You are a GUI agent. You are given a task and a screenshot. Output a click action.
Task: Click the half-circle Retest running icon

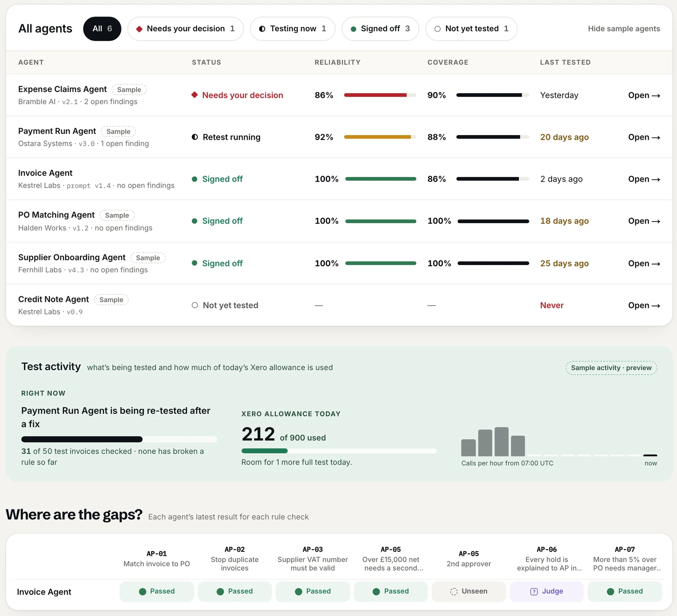tap(195, 137)
